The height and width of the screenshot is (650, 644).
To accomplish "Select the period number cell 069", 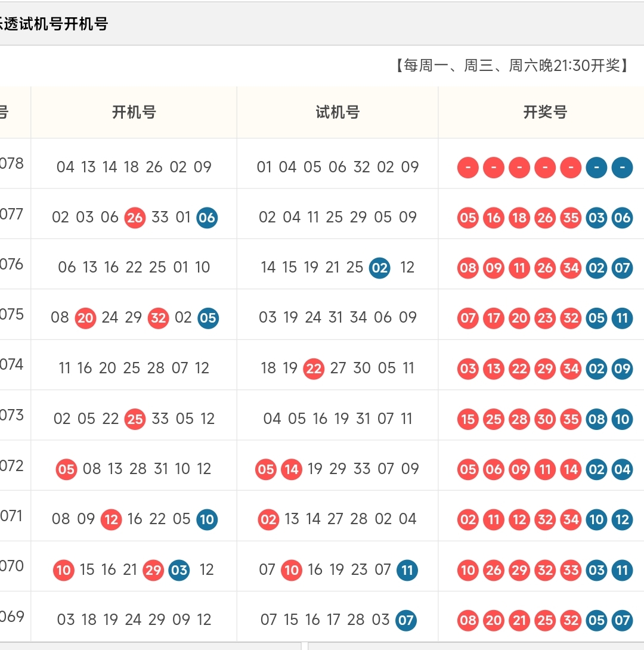I will [11, 617].
